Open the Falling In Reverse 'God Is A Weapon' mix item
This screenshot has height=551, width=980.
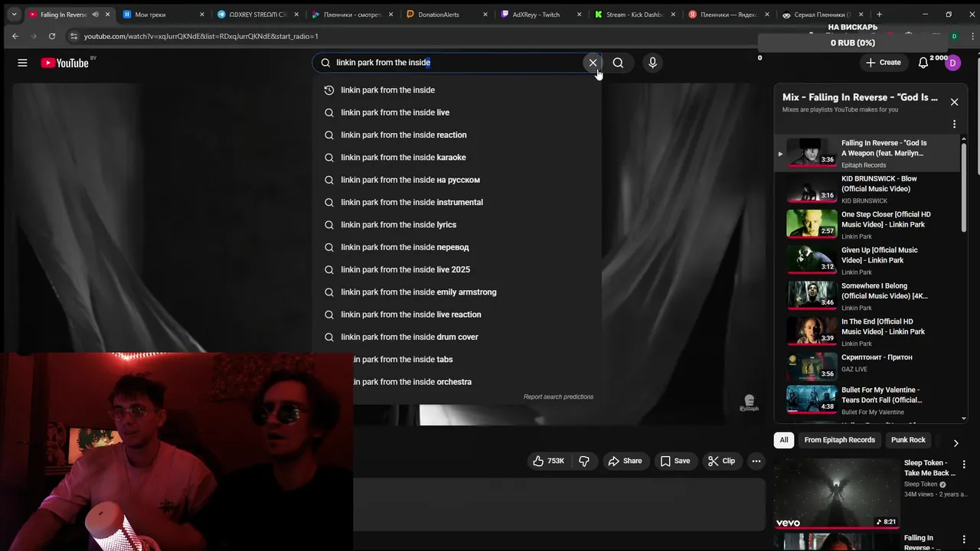(867, 153)
